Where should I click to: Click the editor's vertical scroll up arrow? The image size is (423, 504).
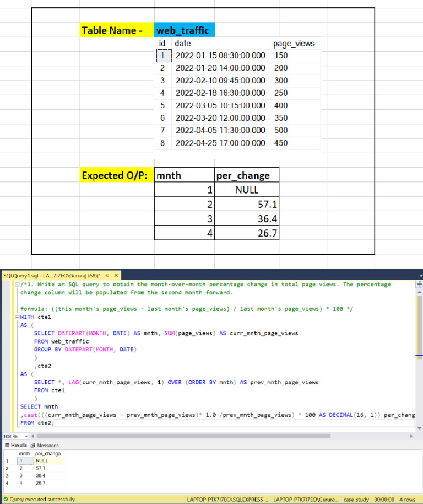pyautogui.click(x=420, y=292)
